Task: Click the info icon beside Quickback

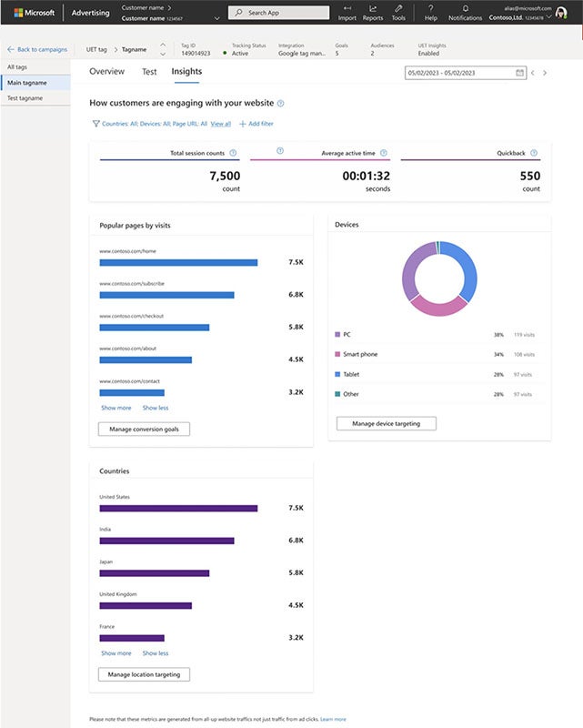Action: (x=534, y=153)
